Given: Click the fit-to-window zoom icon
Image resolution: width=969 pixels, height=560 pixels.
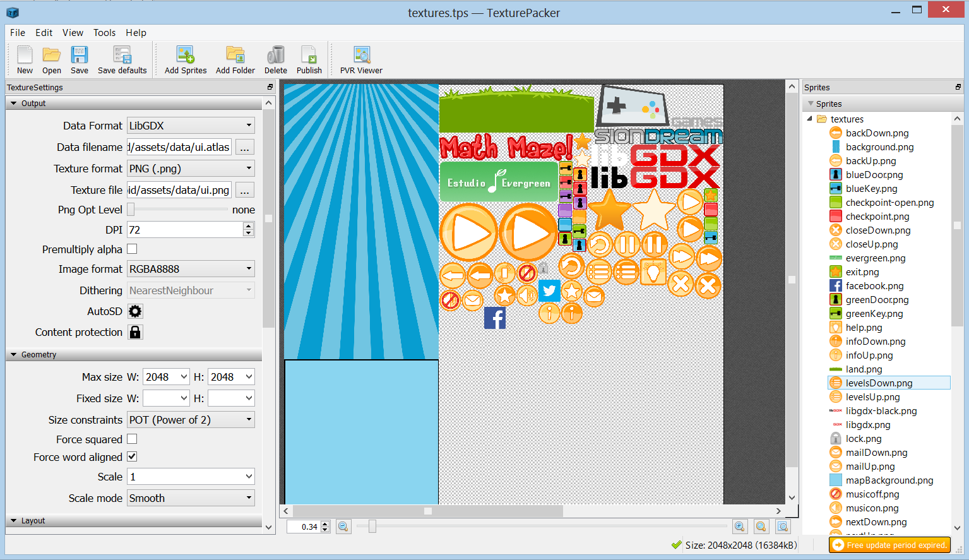Looking at the screenshot, I should point(783,527).
